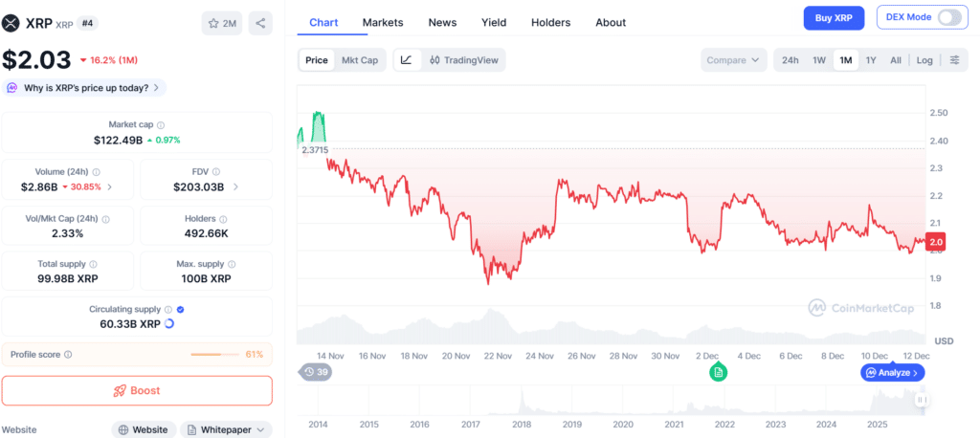Open Profile score info icon

(68, 354)
